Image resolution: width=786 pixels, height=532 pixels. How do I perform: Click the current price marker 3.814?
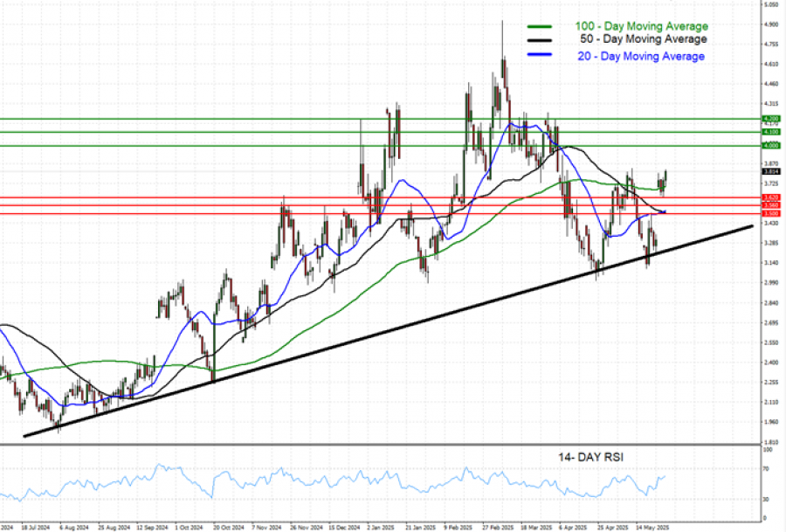[x=770, y=172]
